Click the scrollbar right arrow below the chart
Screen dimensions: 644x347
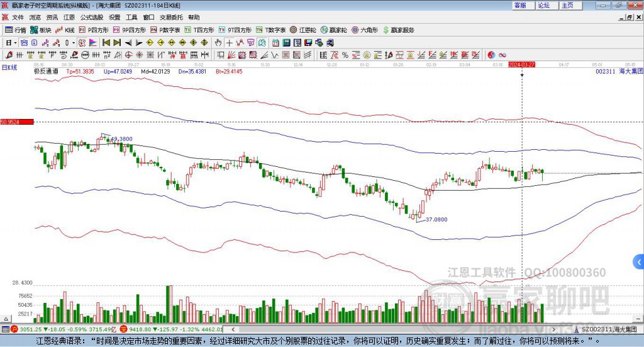553,329
